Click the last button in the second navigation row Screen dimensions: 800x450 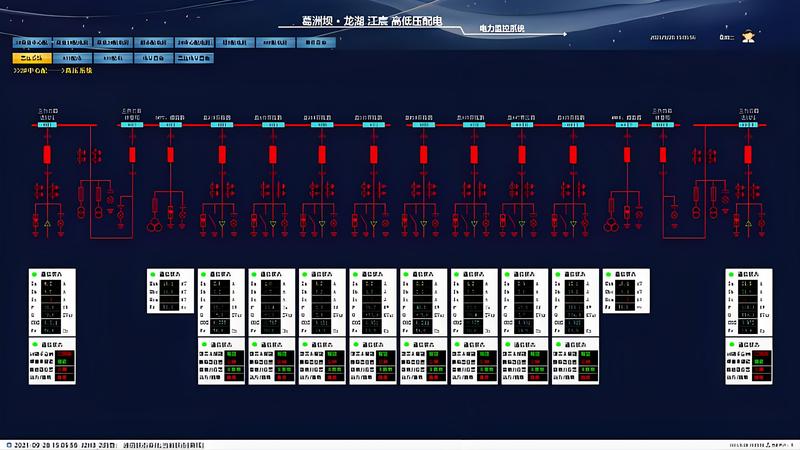coord(195,58)
